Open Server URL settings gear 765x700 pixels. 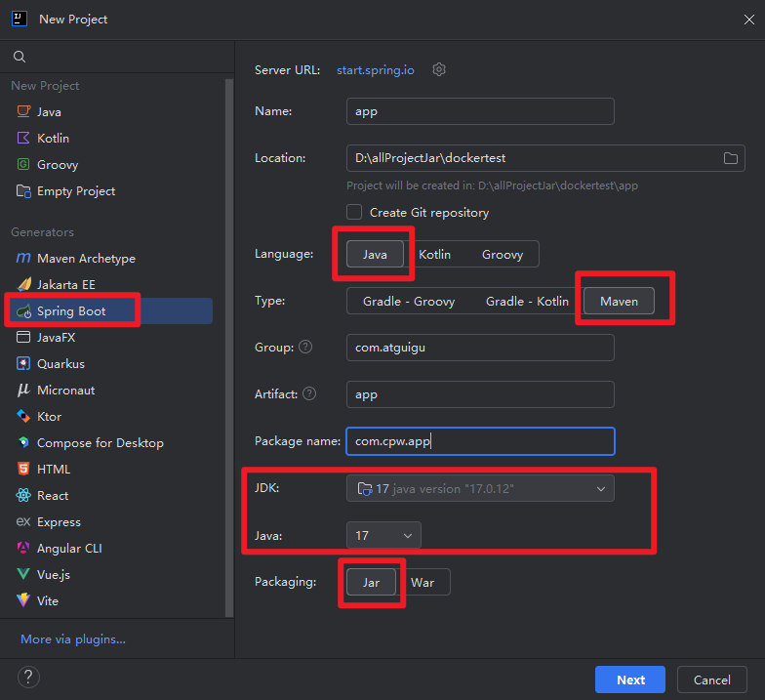click(439, 70)
